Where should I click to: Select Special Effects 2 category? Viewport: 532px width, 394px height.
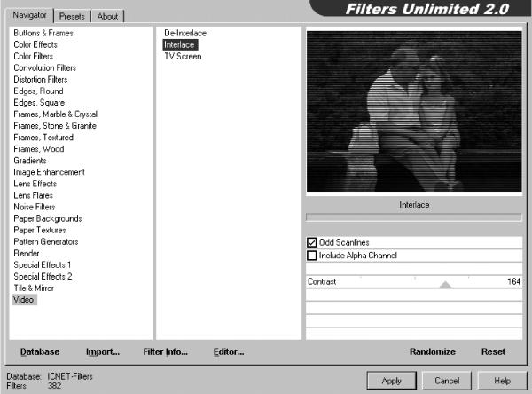pos(43,276)
